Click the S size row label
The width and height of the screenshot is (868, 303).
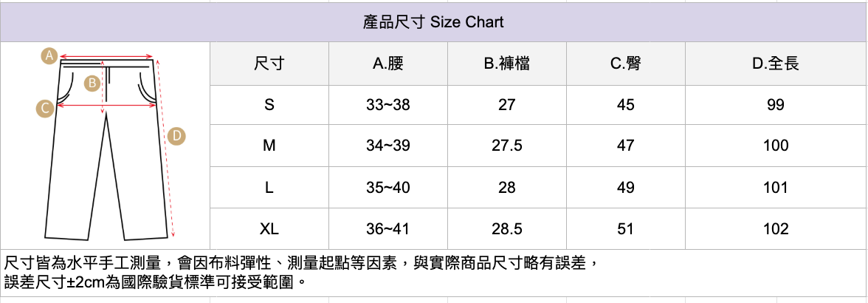[x=269, y=105]
